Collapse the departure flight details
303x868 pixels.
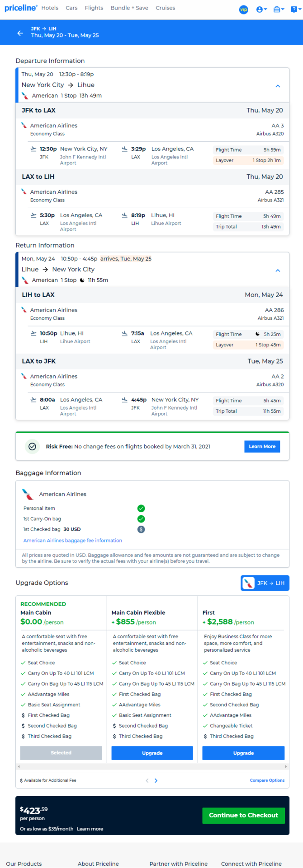click(278, 86)
